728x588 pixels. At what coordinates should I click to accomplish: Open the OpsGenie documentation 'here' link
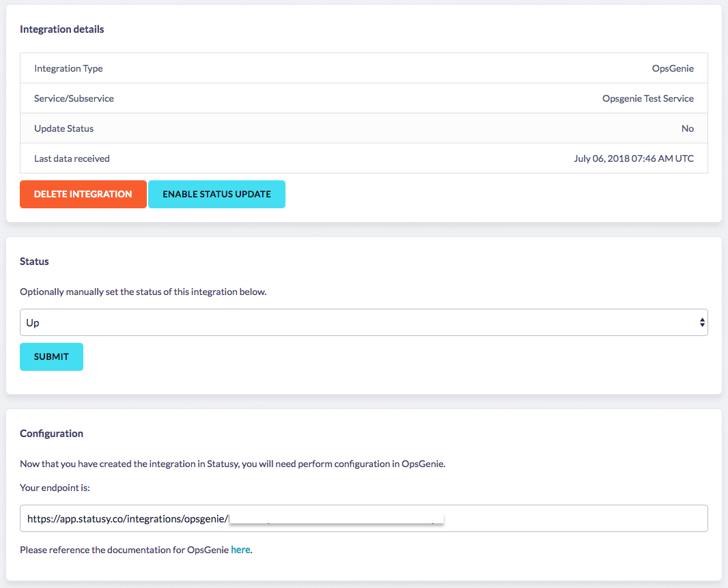pos(240,550)
